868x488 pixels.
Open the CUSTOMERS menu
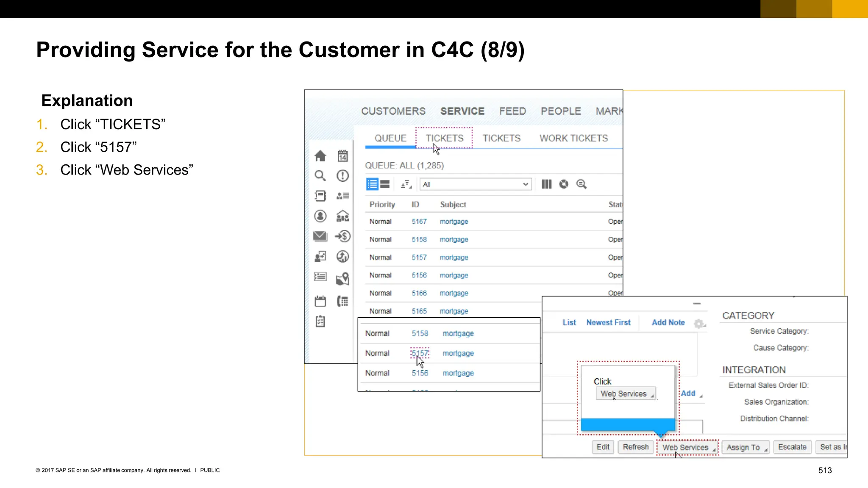393,111
